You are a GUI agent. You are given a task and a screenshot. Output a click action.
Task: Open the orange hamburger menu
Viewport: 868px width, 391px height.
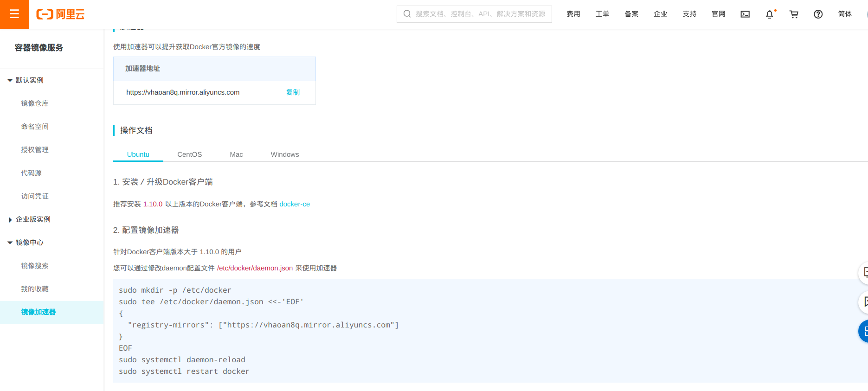(x=14, y=14)
